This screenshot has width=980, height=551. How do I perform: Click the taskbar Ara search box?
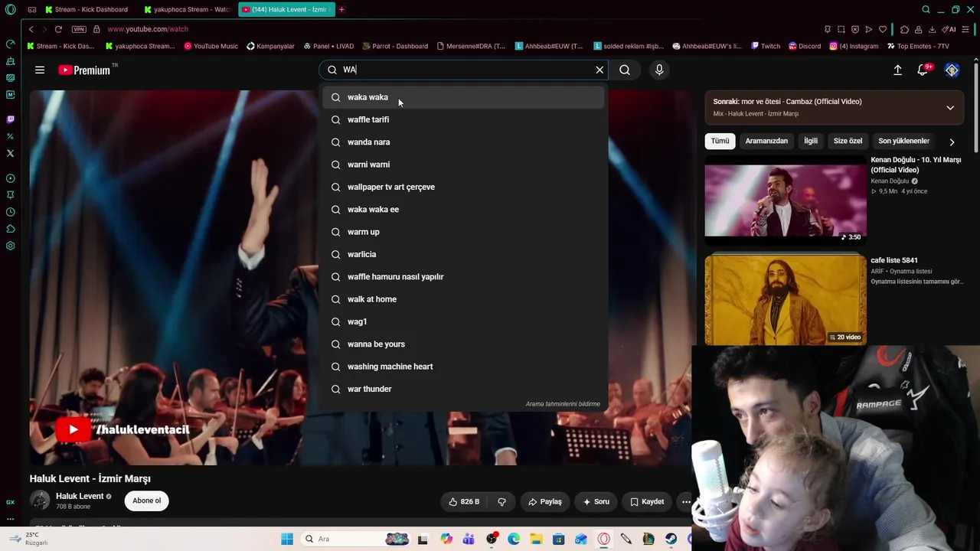356,539
